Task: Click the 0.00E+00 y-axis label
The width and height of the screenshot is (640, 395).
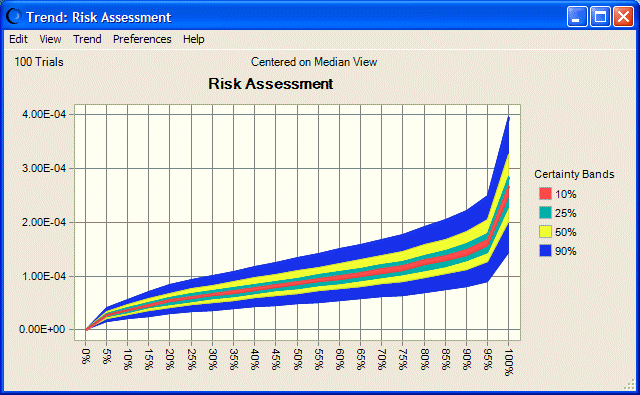Action: pyautogui.click(x=42, y=329)
